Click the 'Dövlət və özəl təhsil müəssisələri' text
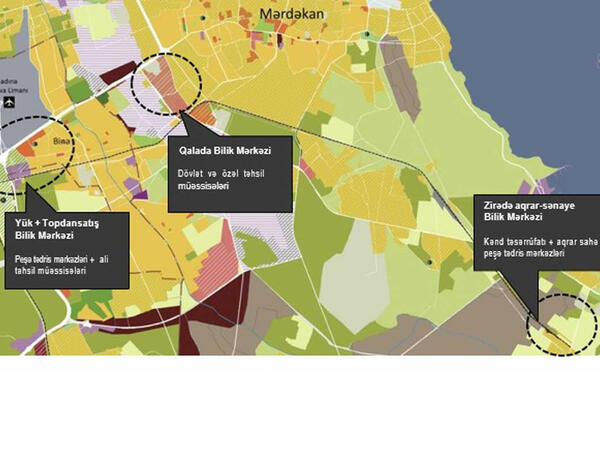Image resolution: width=600 pixels, height=460 pixels. (221, 180)
